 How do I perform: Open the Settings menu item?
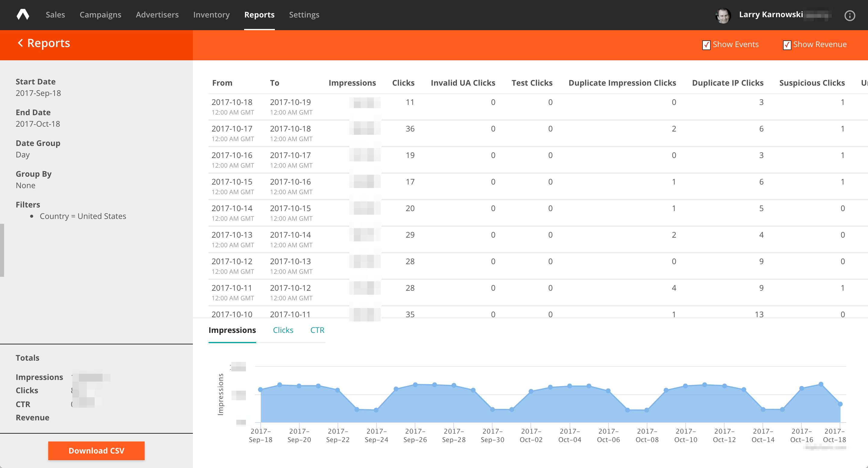click(304, 14)
